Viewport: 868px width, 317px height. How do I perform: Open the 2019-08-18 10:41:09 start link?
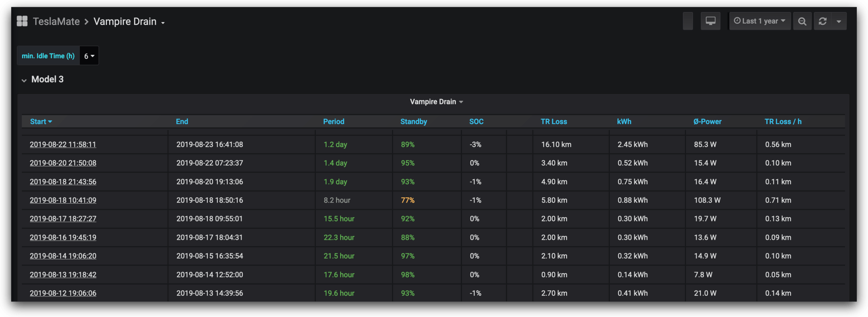[x=63, y=200]
